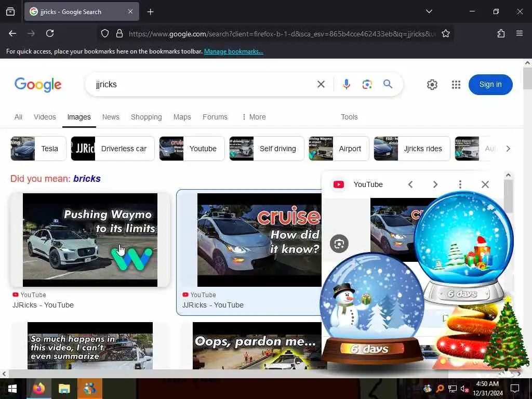The width and height of the screenshot is (532, 399).
Task: Open a new tab with plus button
Action: (x=150, y=12)
